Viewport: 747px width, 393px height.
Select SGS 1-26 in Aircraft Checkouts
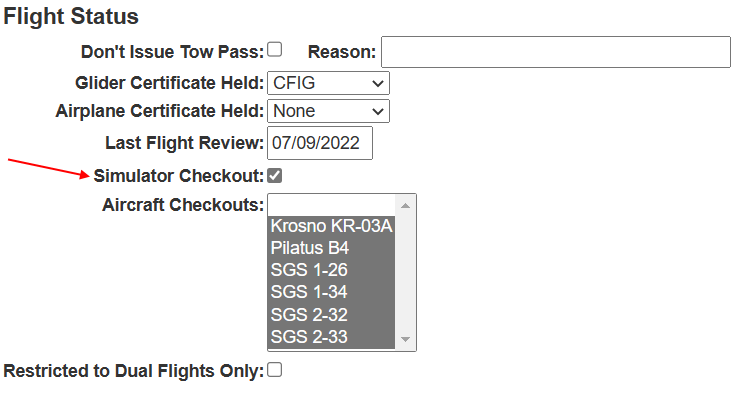(x=332, y=270)
